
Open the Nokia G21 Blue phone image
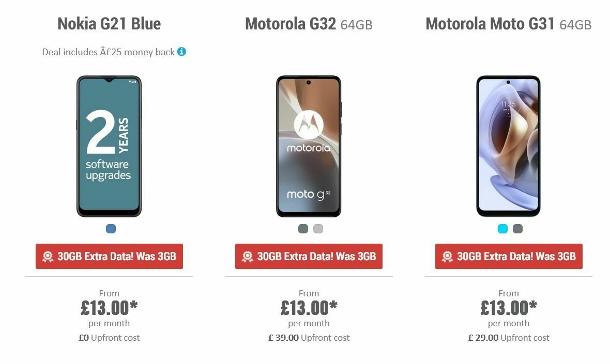coord(109,147)
